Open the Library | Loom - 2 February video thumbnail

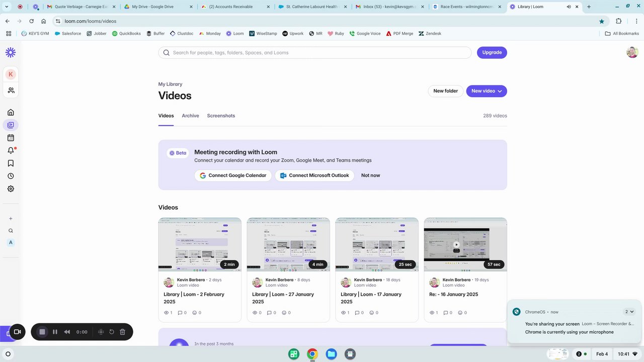(200, 244)
